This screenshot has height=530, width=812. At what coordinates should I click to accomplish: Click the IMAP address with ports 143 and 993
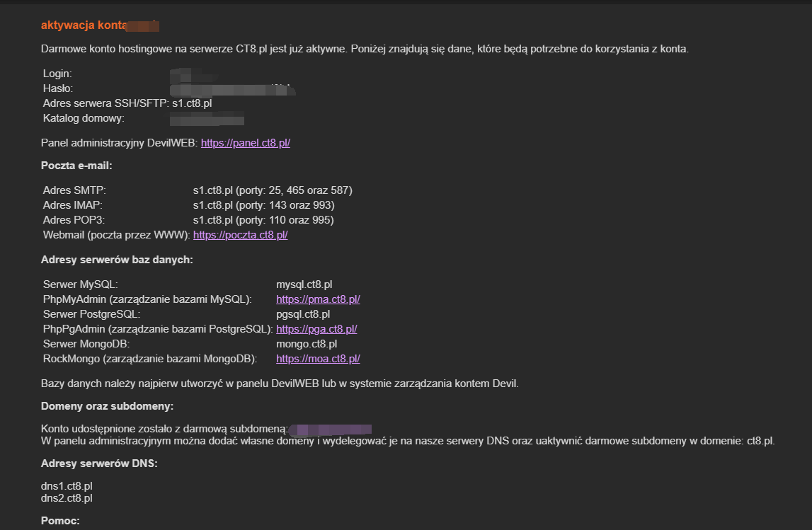[x=263, y=205]
